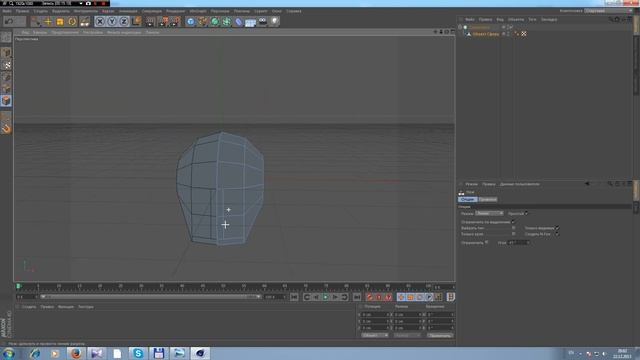Click the light bulb icon
The image size is (640, 360).
point(274,22)
